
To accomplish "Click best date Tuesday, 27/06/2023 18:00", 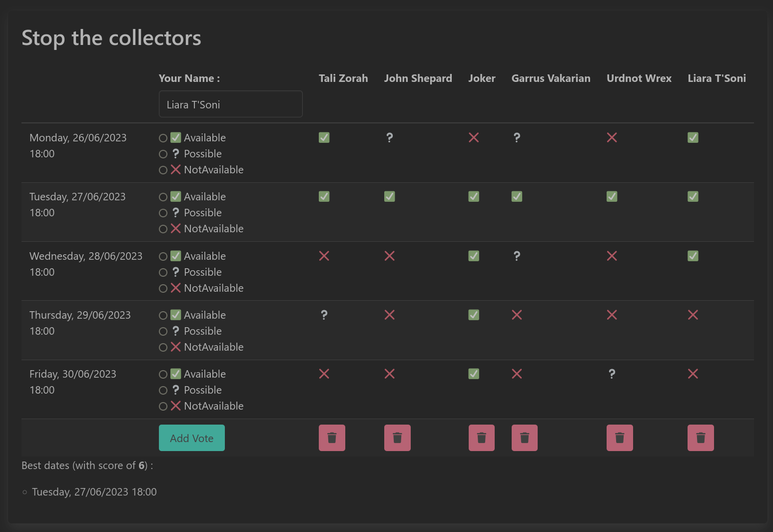I will pos(94,492).
